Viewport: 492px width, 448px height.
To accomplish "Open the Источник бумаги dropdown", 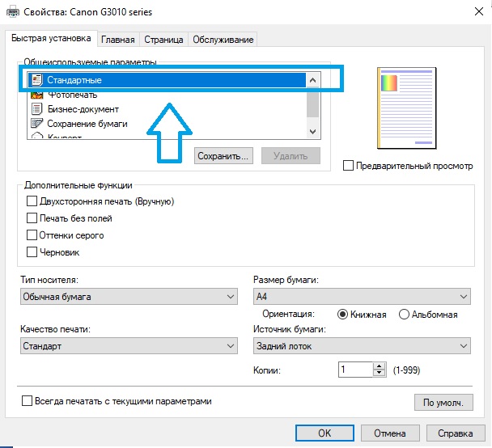I will (361, 346).
